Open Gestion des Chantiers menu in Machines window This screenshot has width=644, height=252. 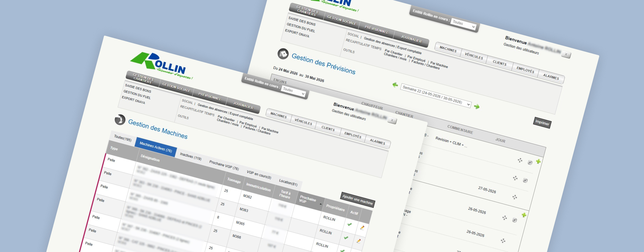click(144, 78)
